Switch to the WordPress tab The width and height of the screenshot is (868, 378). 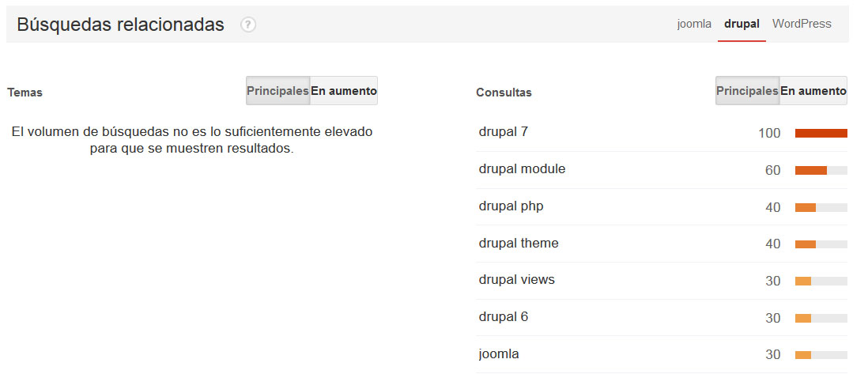802,24
